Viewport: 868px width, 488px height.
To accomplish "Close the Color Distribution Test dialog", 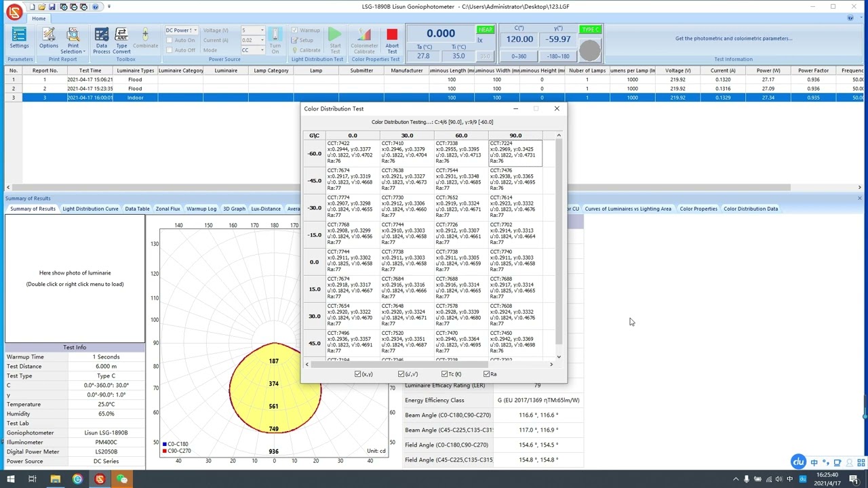I will [557, 108].
